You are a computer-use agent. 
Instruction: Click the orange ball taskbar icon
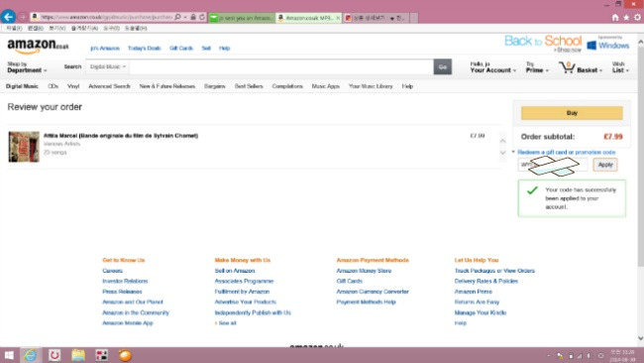click(125, 355)
